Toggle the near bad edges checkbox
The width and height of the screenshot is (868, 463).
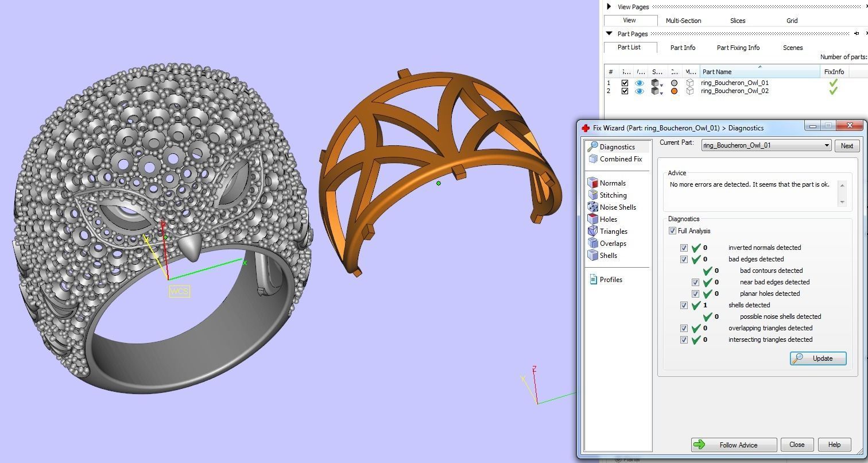pyautogui.click(x=695, y=282)
